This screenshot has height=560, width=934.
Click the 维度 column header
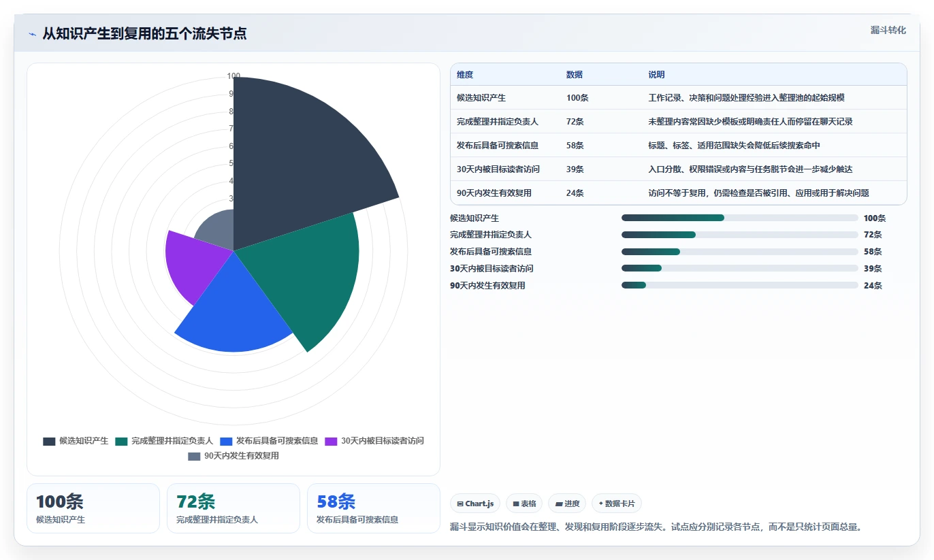pos(465,75)
